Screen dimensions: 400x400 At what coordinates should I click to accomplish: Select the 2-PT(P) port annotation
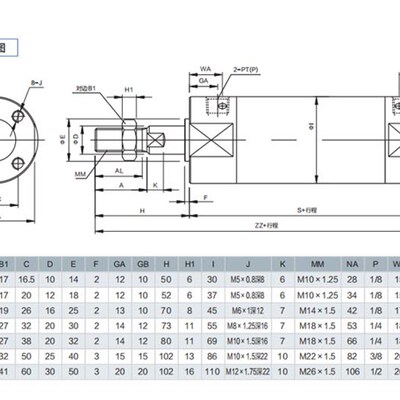[246, 70]
